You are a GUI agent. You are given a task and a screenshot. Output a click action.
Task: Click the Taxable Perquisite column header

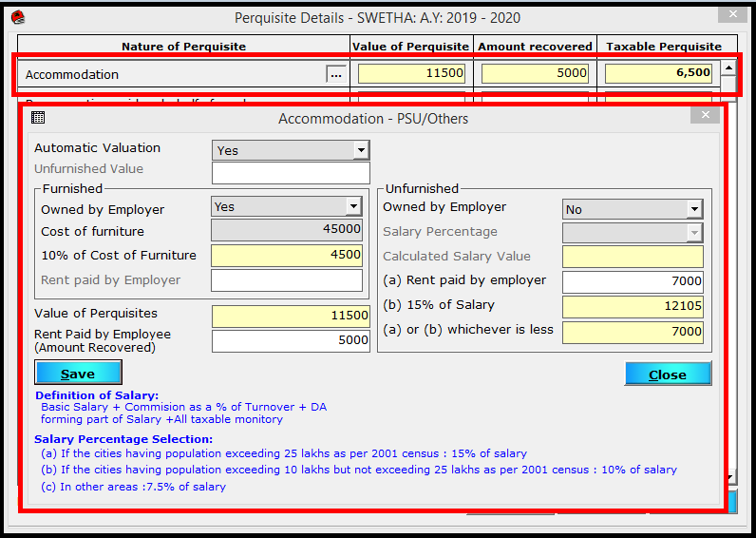tap(664, 47)
